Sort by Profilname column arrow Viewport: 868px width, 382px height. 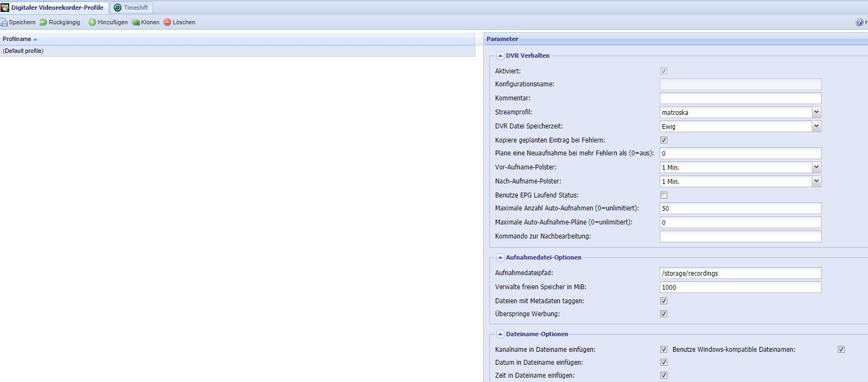click(35, 39)
